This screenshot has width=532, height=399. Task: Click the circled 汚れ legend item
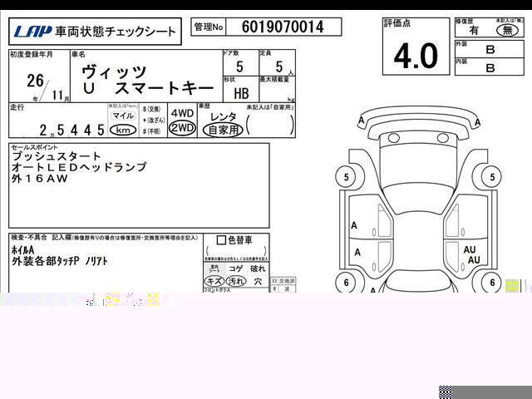235,282
